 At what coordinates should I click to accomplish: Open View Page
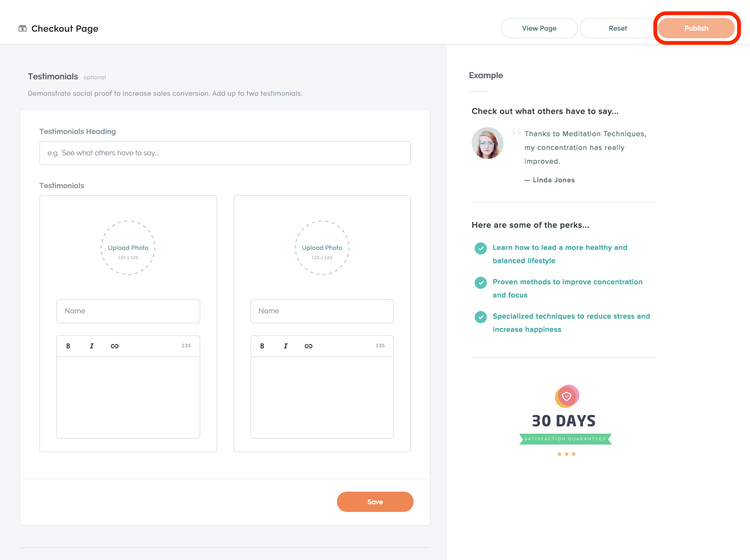tap(539, 28)
